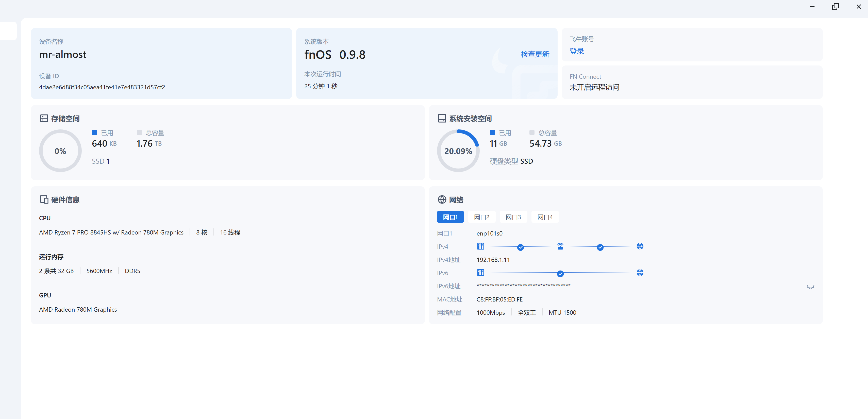
Task: Click the uptime 25 分钟 1 秒
Action: pyautogui.click(x=321, y=86)
